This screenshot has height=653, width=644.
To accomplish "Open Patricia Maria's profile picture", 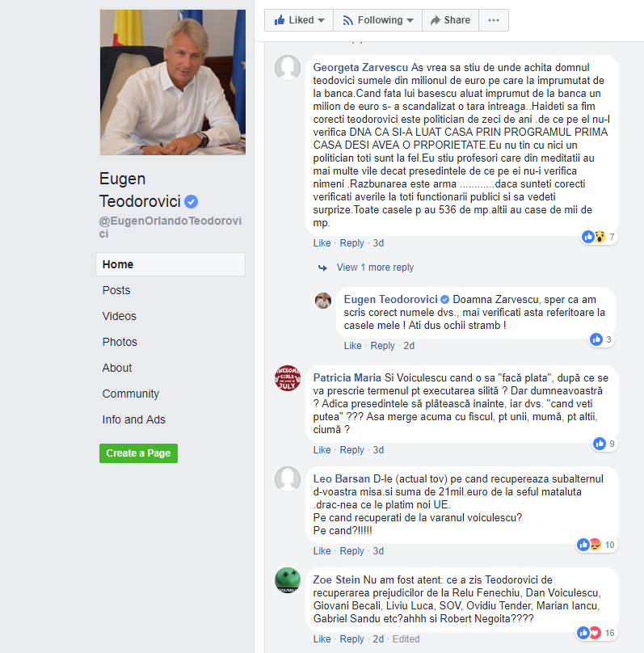I will pyautogui.click(x=288, y=378).
